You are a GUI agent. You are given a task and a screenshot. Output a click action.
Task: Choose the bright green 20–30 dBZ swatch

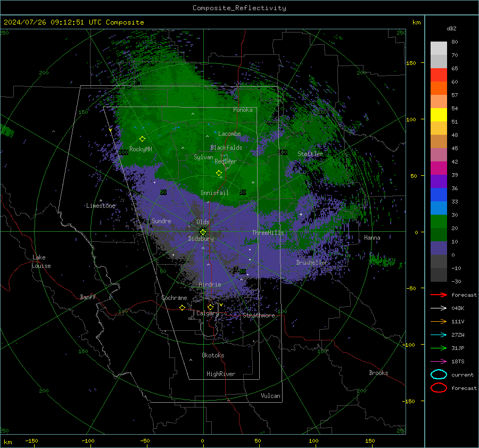pyautogui.click(x=439, y=222)
